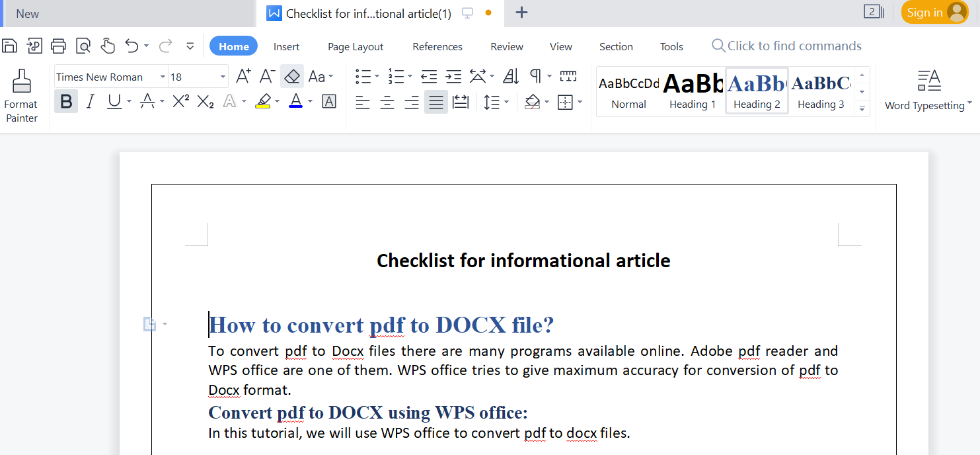Click the bullets list icon
The height and width of the screenshot is (455, 980).
pyautogui.click(x=363, y=77)
